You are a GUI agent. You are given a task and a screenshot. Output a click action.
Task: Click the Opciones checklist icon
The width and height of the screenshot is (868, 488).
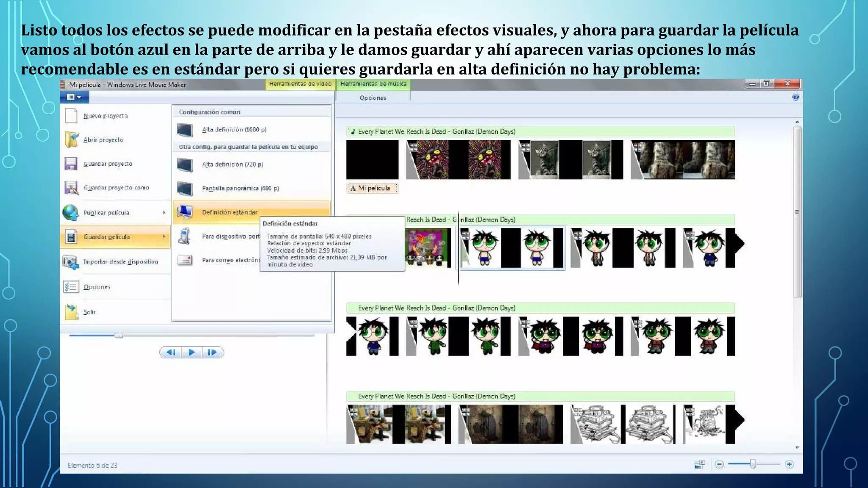pyautogui.click(x=71, y=287)
